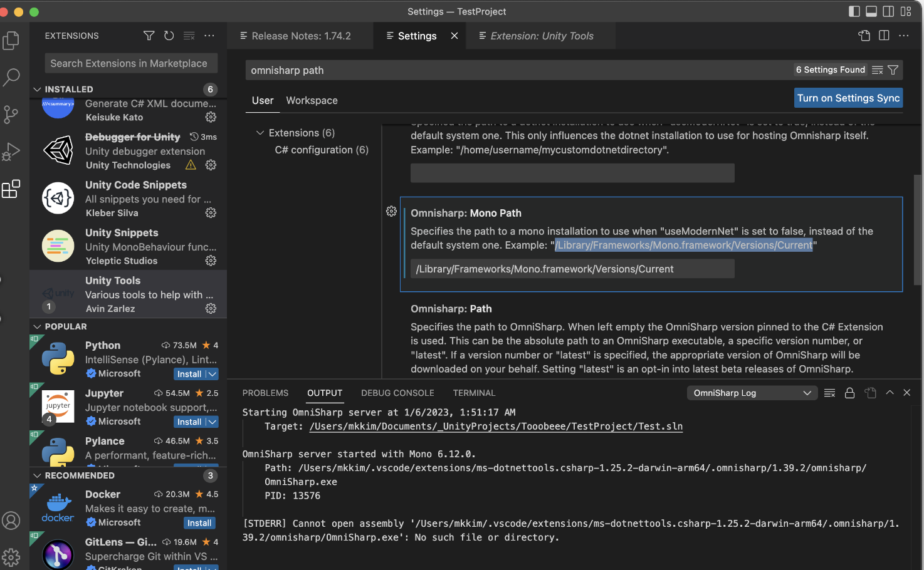Select Unity Tools extension in list
The height and width of the screenshot is (570, 924).
pyautogui.click(x=128, y=294)
